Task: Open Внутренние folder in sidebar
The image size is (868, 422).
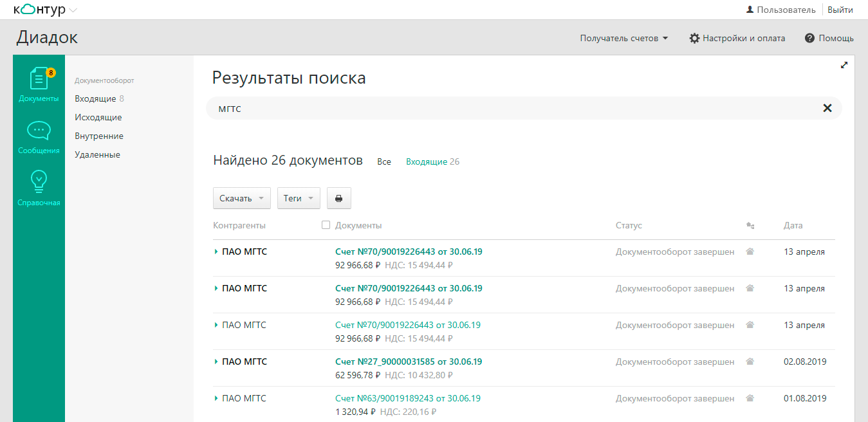Action: [x=99, y=136]
